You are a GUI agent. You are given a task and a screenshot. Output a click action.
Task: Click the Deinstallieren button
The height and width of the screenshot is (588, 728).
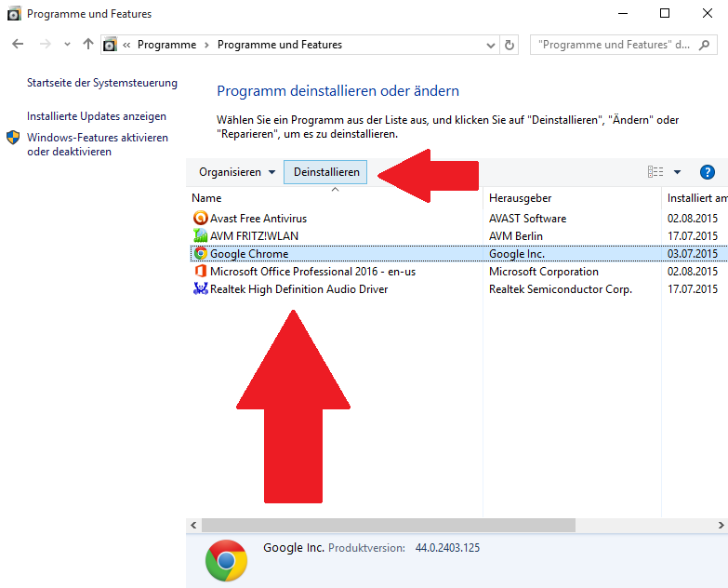click(326, 172)
